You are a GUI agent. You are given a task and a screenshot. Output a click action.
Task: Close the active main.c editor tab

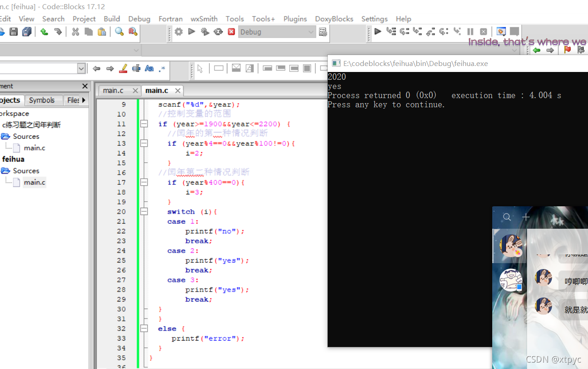[x=178, y=90]
